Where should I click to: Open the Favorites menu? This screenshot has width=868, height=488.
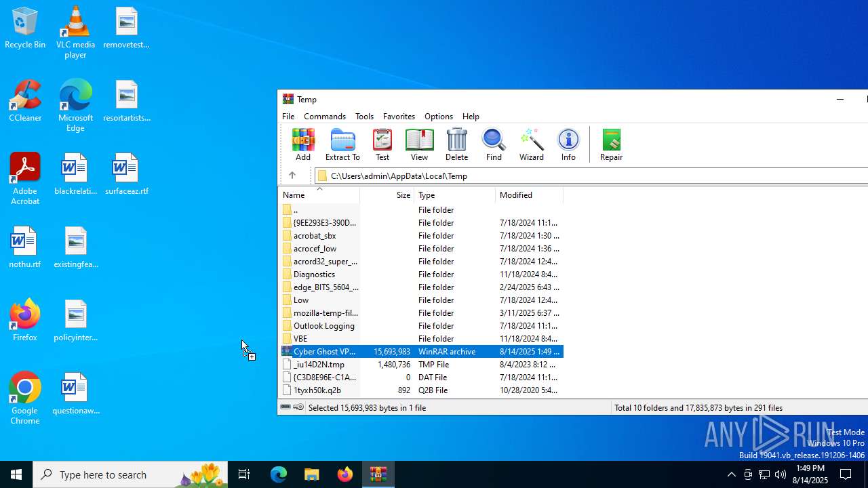click(399, 117)
